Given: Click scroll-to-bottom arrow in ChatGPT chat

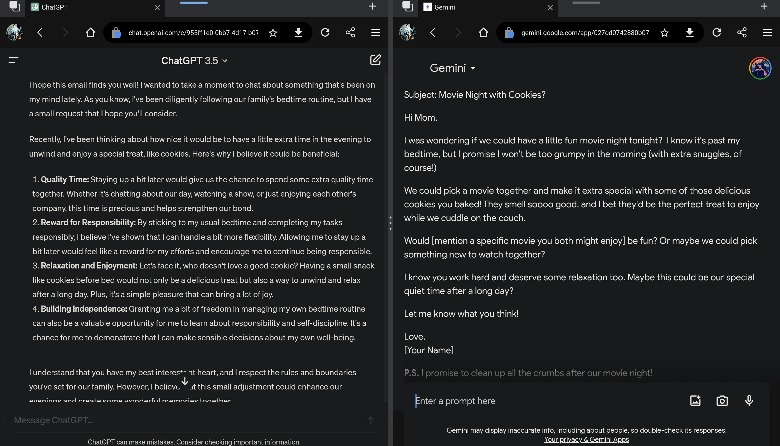Looking at the screenshot, I should [184, 381].
